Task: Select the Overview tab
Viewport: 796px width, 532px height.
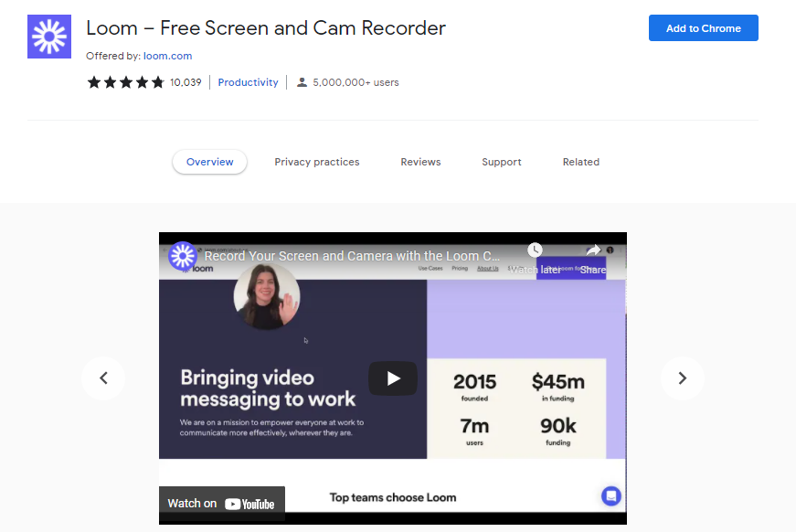Action: tap(210, 162)
